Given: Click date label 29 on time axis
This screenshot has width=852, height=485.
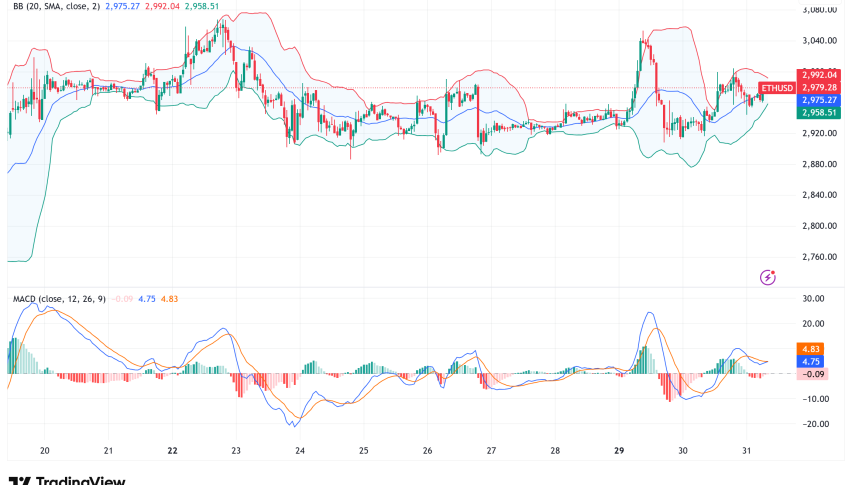Looking at the screenshot, I should tap(619, 451).
